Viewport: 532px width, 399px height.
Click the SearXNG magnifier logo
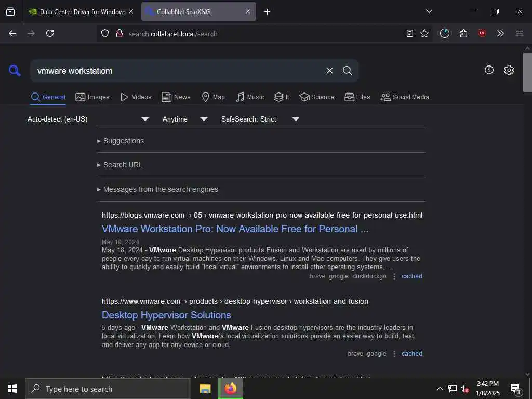point(15,71)
